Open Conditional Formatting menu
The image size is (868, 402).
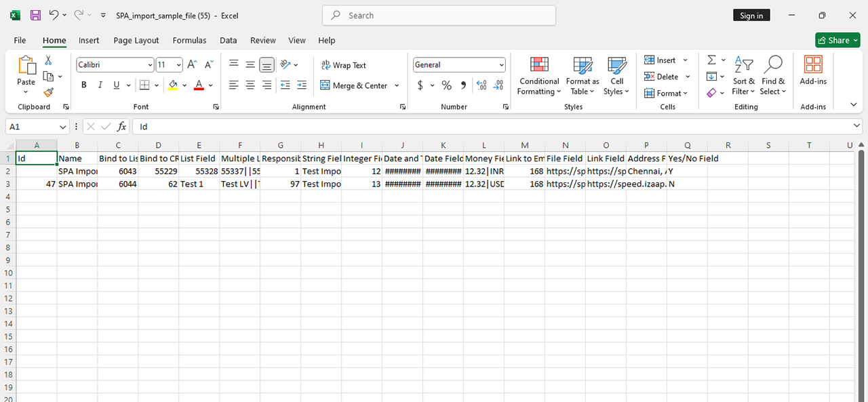coord(539,77)
